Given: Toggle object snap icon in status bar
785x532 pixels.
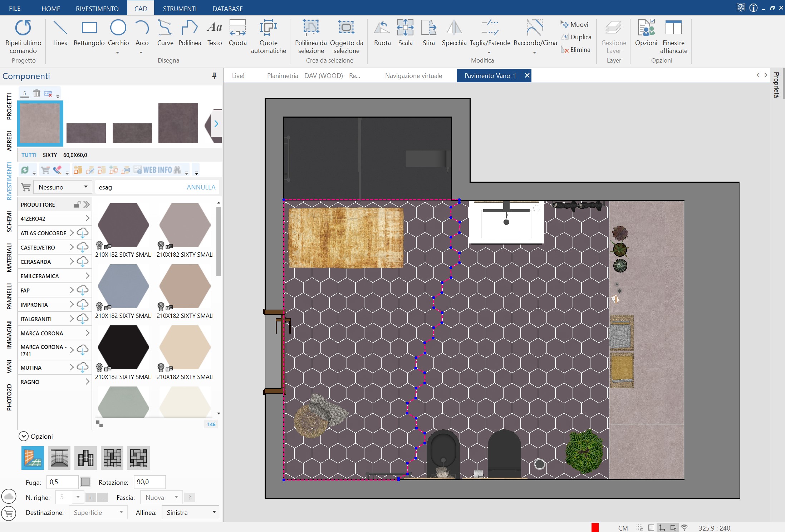Looking at the screenshot, I should point(673,528).
